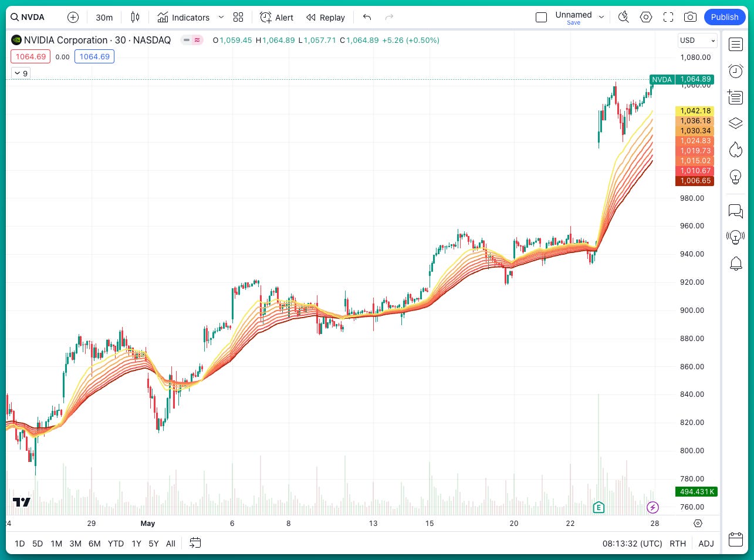Open the calendar panel
This screenshot has height=560, width=754.
(736, 539)
